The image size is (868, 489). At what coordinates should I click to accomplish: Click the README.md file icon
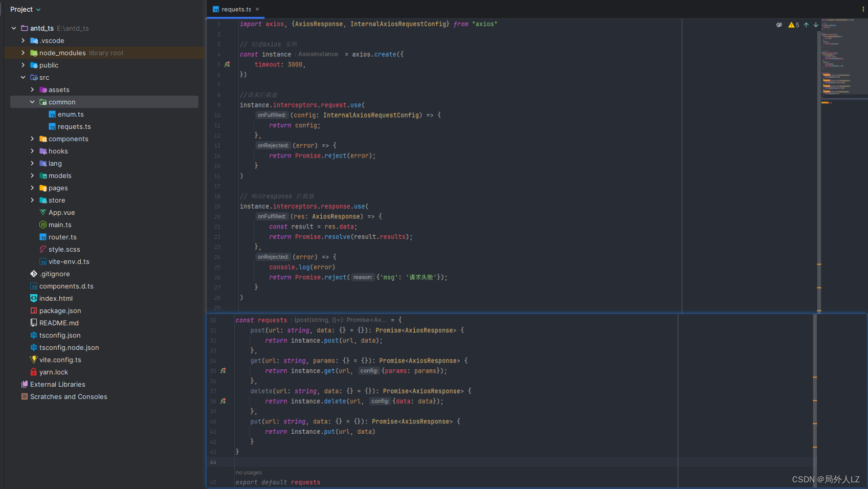coord(34,323)
